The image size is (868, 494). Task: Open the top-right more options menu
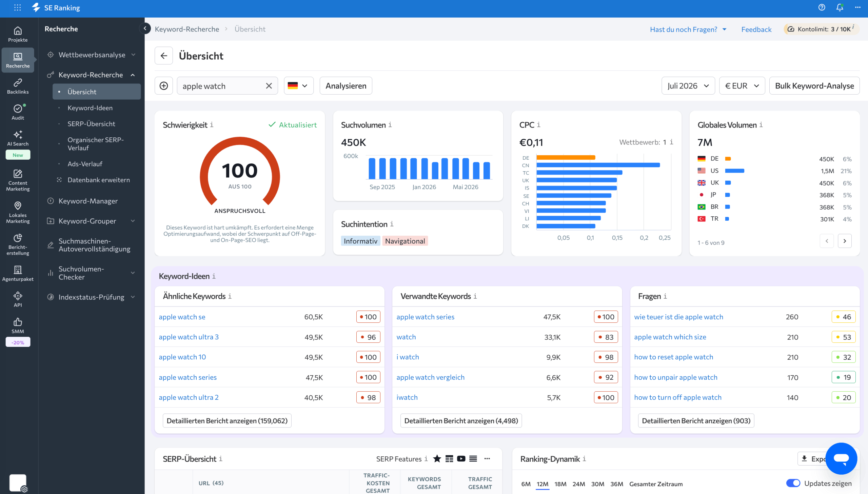click(858, 7)
